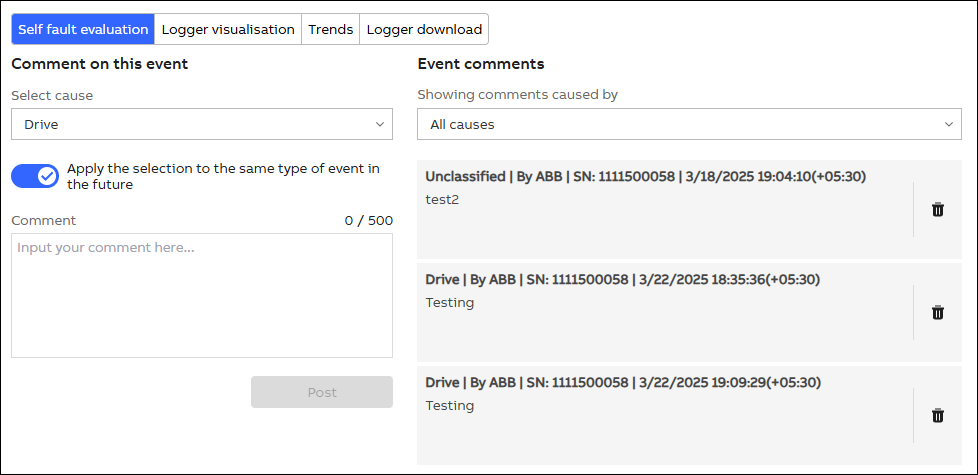Delete the Unclassified test2 comment

[937, 209]
